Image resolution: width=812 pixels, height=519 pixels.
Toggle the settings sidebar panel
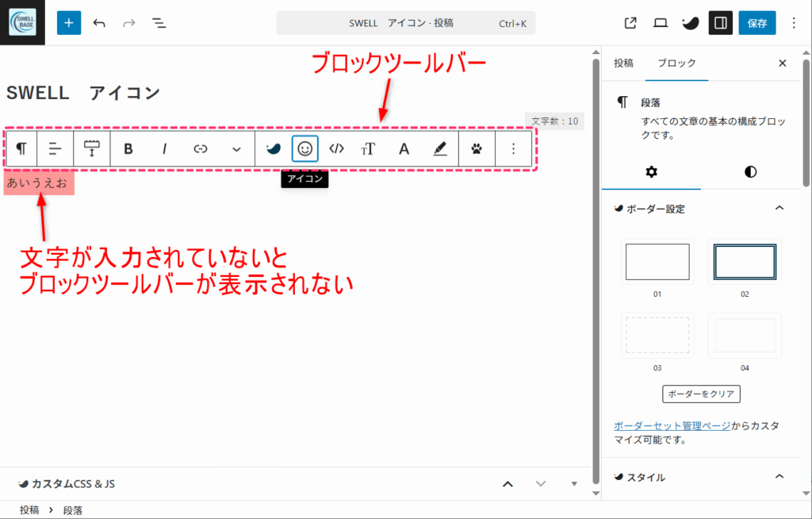click(x=720, y=23)
